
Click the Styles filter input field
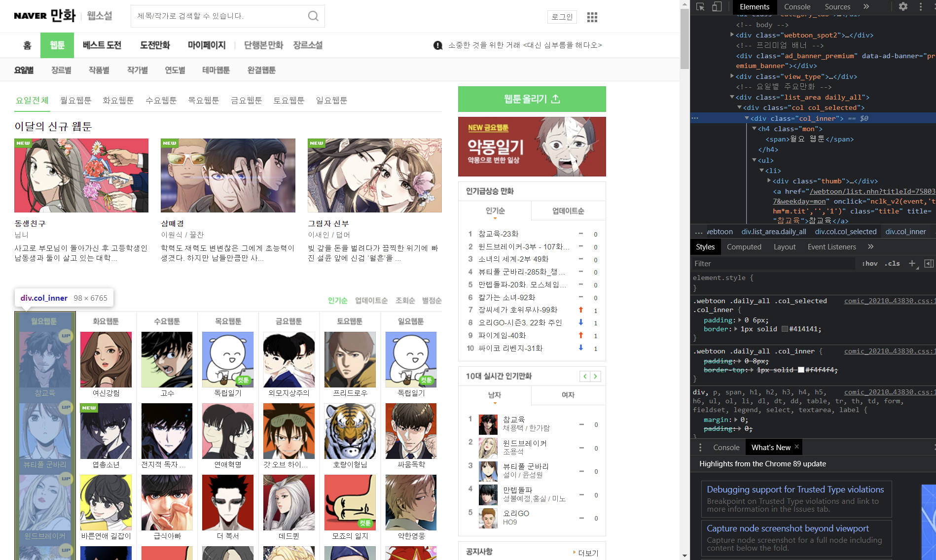[x=773, y=264]
